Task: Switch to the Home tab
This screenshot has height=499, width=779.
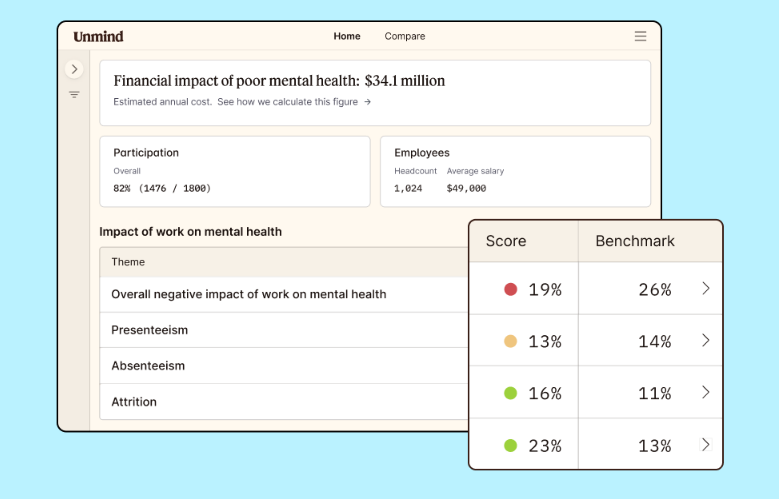Action: 347,36
